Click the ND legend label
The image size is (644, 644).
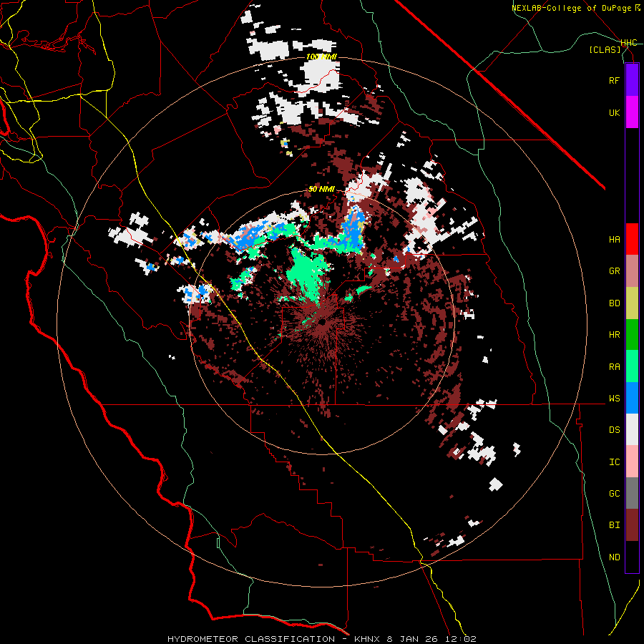coord(614,557)
